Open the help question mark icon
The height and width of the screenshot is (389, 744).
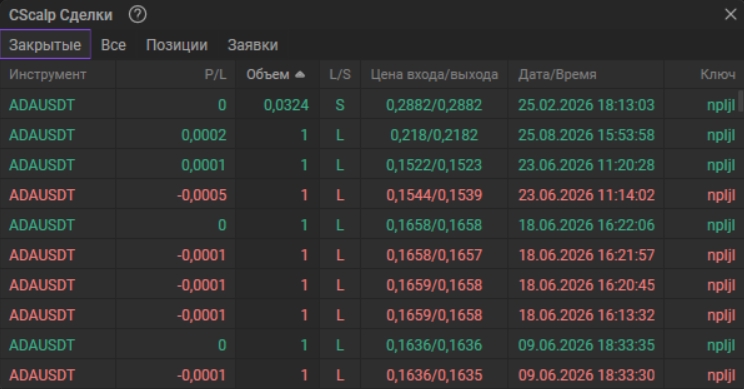click(138, 15)
